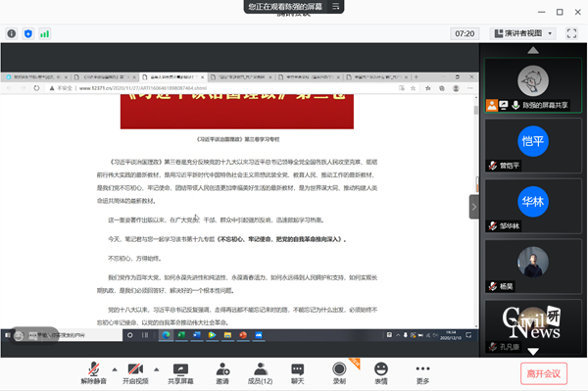This screenshot has height=391, width=588.
Task: Open new browser tab with plus icon
Action: point(416,76)
